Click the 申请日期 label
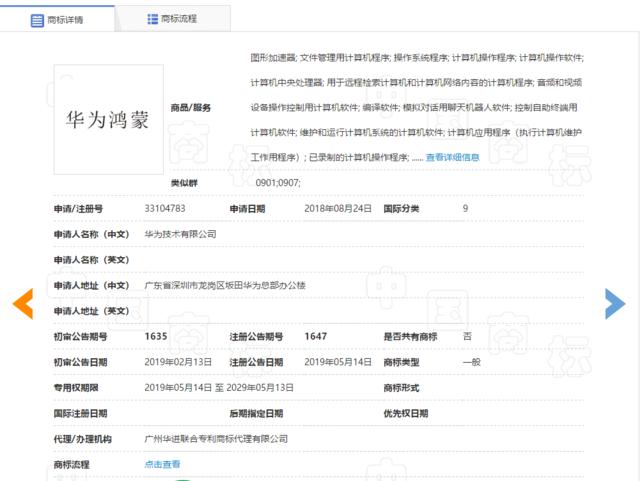 point(247,209)
